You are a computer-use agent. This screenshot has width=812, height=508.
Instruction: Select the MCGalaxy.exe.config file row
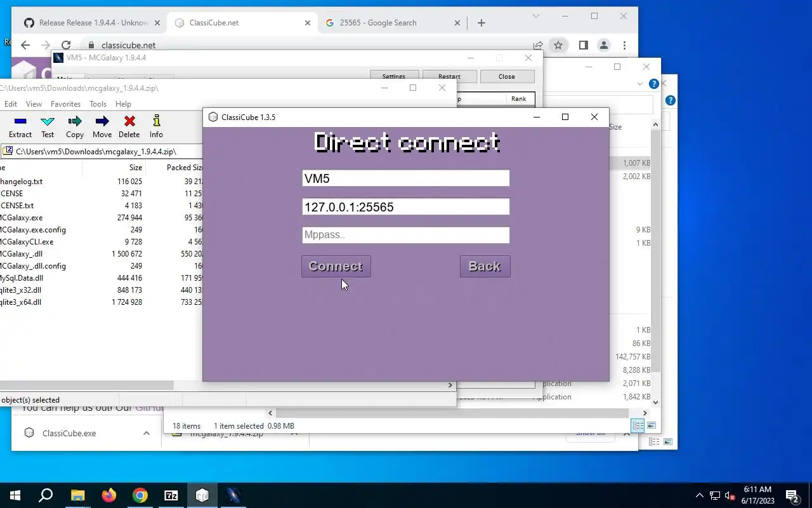click(101, 230)
